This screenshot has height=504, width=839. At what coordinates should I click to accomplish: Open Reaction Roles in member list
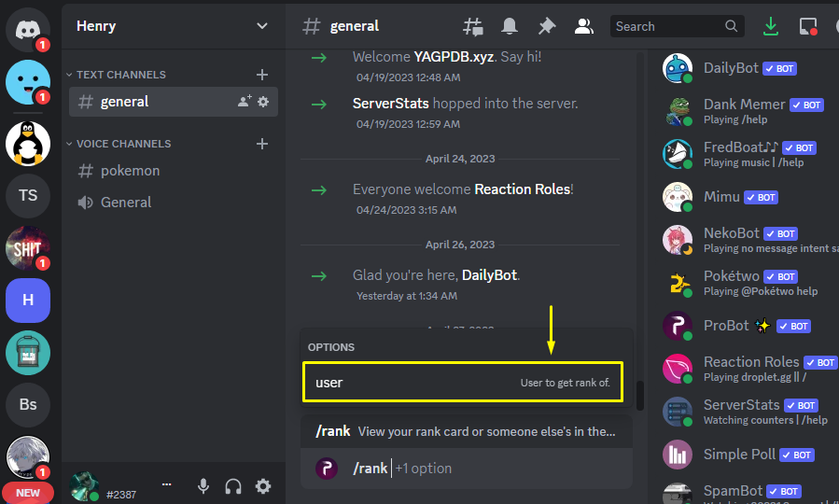(749, 369)
